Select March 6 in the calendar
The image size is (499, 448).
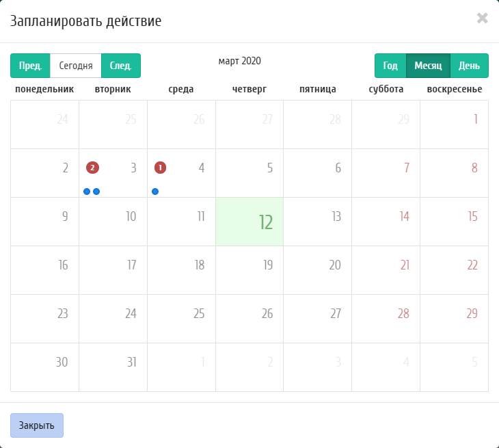(x=318, y=173)
